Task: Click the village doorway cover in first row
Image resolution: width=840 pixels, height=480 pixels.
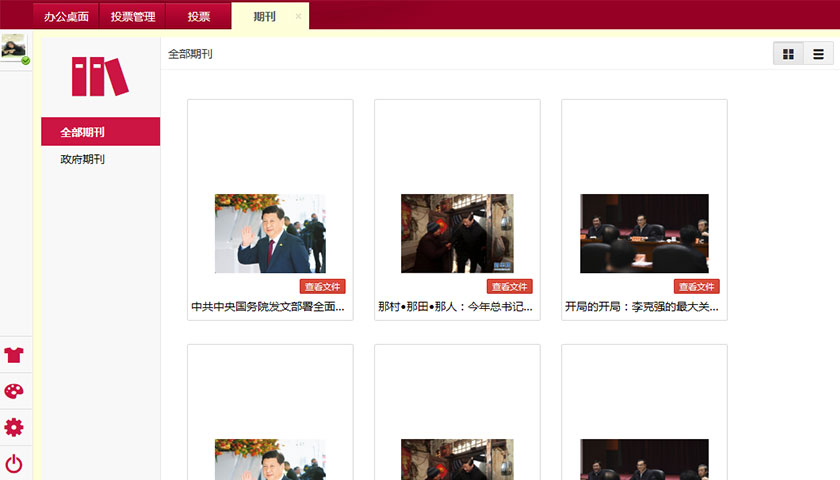Action: click(457, 234)
